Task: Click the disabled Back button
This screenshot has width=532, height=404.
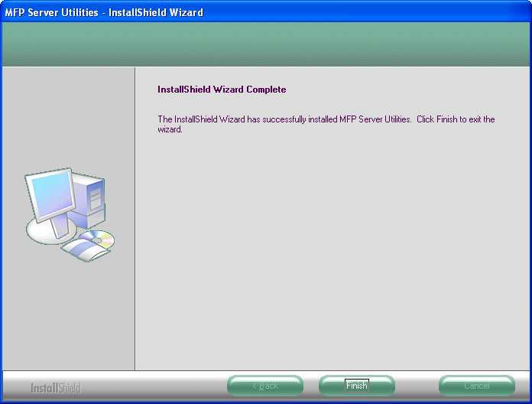Action: point(265,386)
